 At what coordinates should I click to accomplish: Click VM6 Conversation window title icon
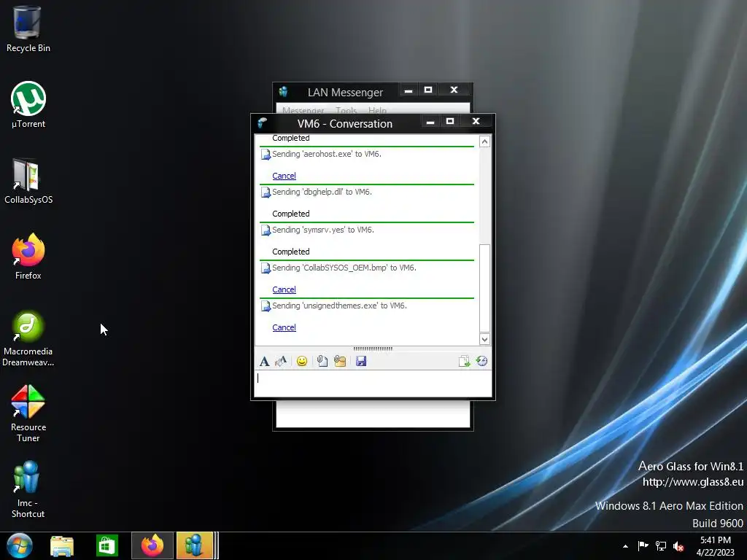tap(262, 122)
